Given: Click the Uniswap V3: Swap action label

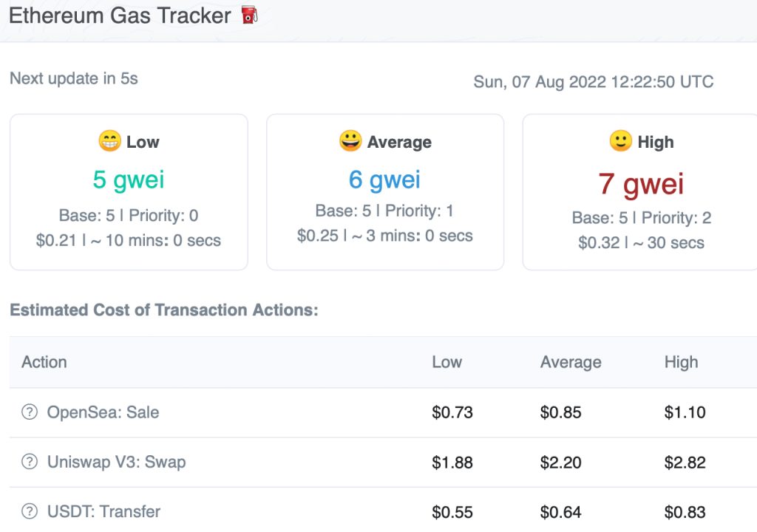Looking at the screenshot, I should 115,461.
